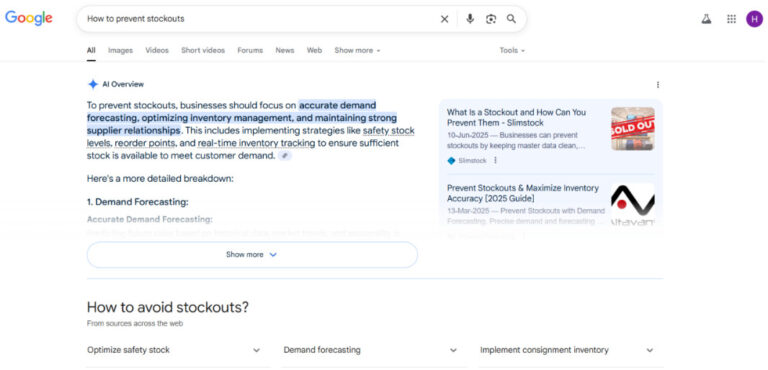The height and width of the screenshot is (370, 768).
Task: Click the SOLD OUT thumbnail image
Action: click(632, 128)
